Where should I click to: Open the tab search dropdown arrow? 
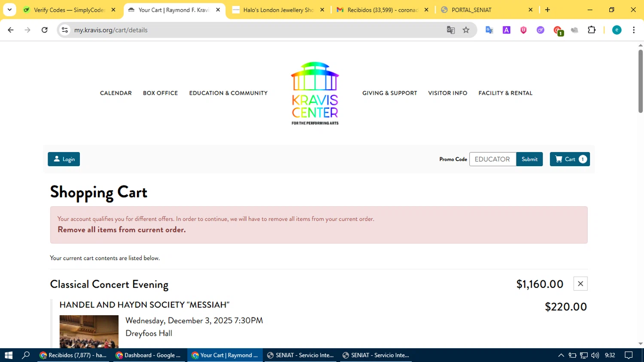pyautogui.click(x=9, y=9)
